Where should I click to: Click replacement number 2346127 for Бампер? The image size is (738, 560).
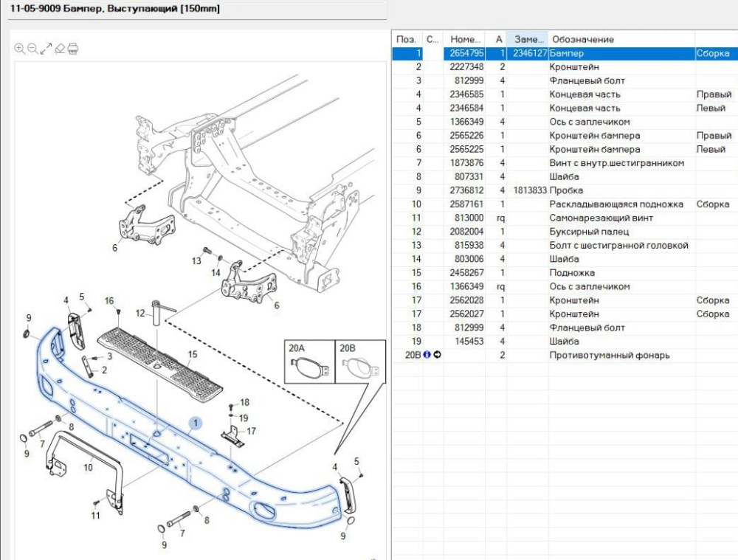tap(529, 54)
